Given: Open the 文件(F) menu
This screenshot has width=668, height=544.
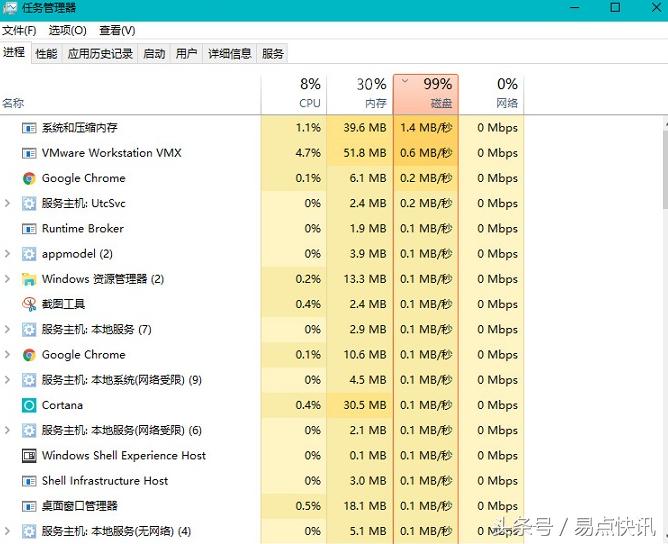Looking at the screenshot, I should tap(19, 31).
